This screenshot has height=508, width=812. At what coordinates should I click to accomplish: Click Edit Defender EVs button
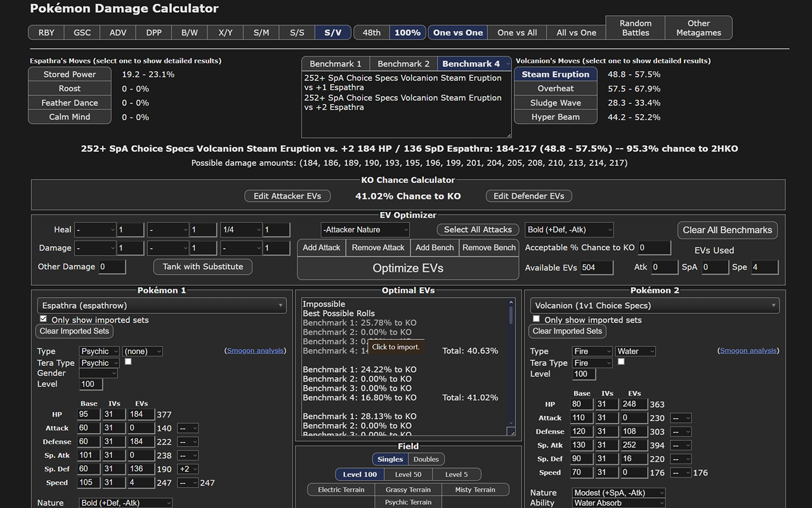[529, 196]
